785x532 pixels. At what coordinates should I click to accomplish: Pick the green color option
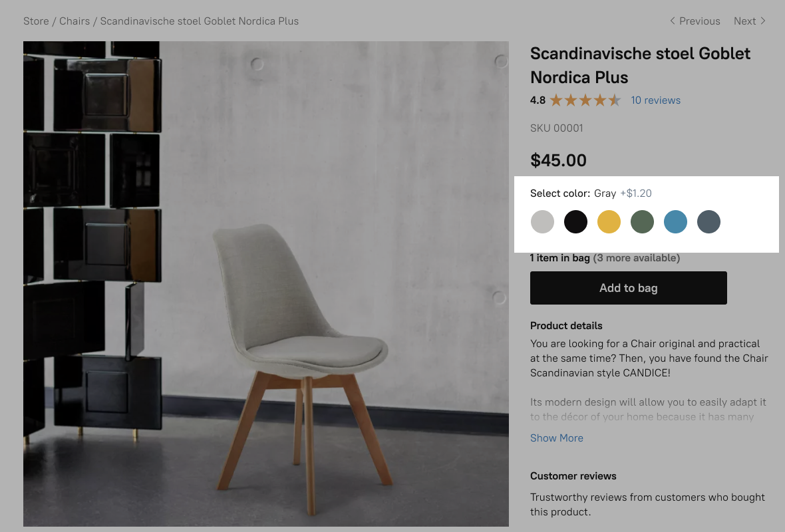(642, 221)
